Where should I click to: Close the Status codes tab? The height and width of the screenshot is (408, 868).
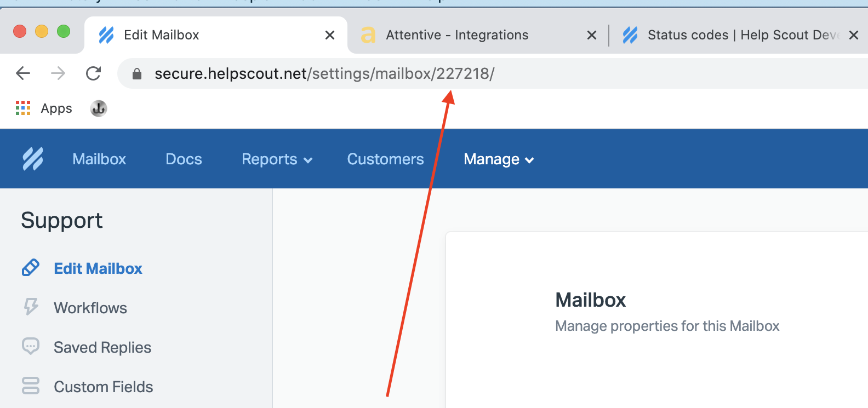click(854, 35)
